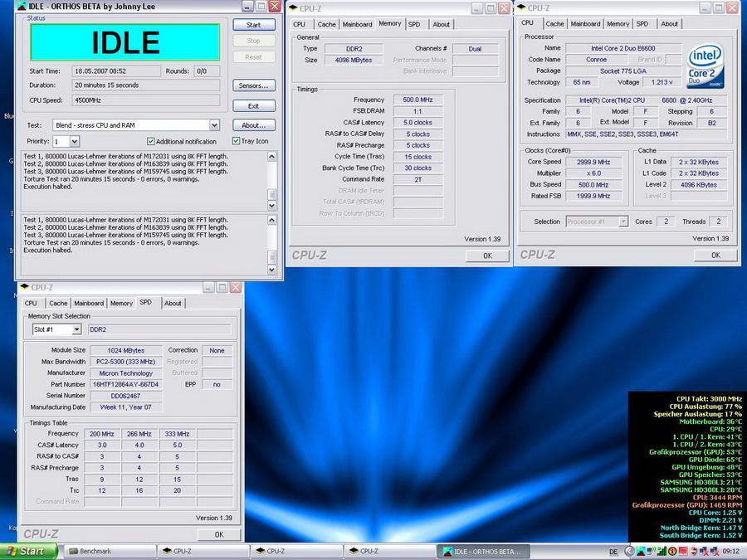Click the red round arrows tray icon

pyautogui.click(x=694, y=552)
